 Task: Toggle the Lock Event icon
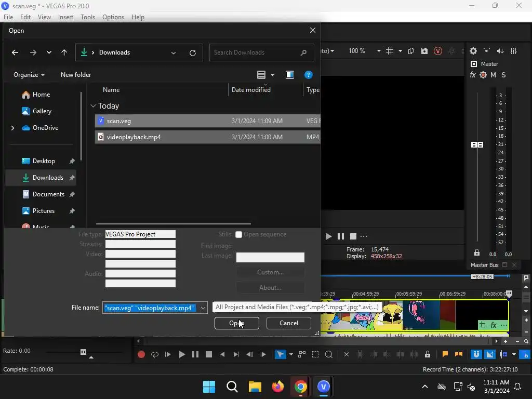[428, 354]
